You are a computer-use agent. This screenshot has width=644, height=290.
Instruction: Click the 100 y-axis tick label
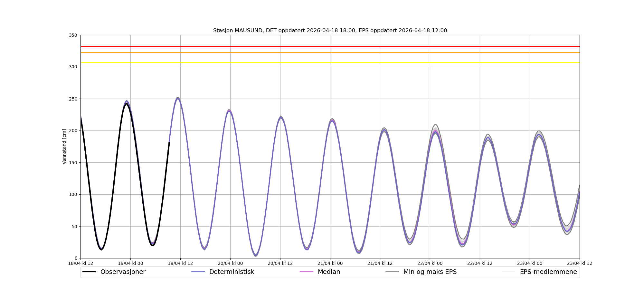[x=73, y=194]
